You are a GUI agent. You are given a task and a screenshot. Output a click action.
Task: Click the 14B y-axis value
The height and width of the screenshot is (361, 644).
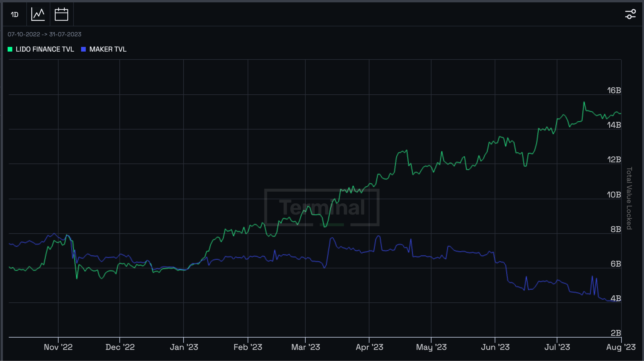click(614, 125)
